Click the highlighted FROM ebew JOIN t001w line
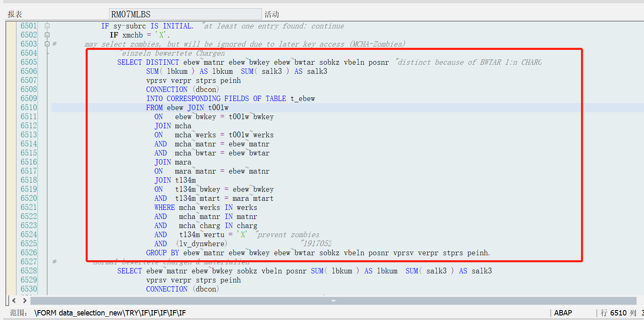Image resolution: width=644 pixels, height=320 pixels. coord(187,107)
